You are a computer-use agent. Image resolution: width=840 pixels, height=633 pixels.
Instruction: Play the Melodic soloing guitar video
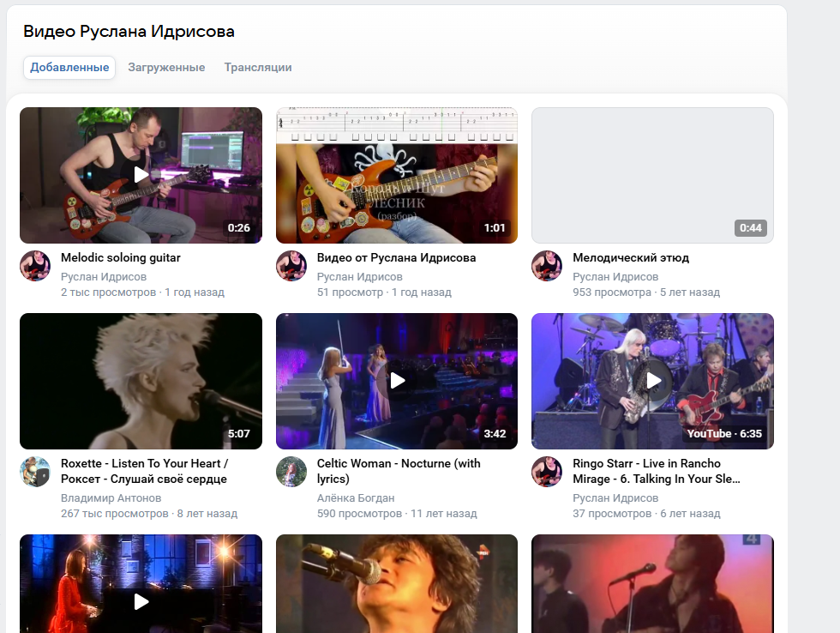(141, 175)
